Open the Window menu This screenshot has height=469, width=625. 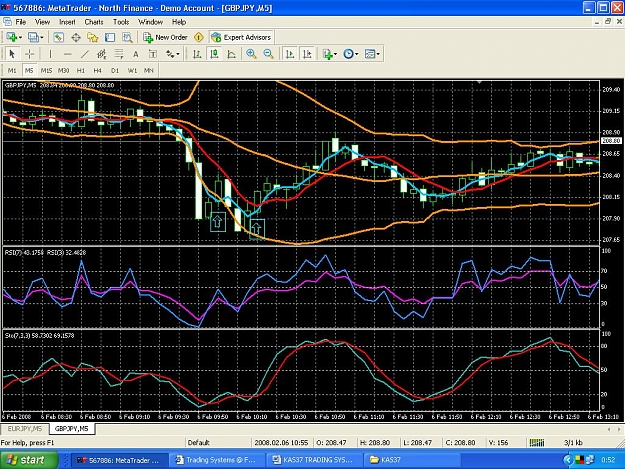[150, 22]
